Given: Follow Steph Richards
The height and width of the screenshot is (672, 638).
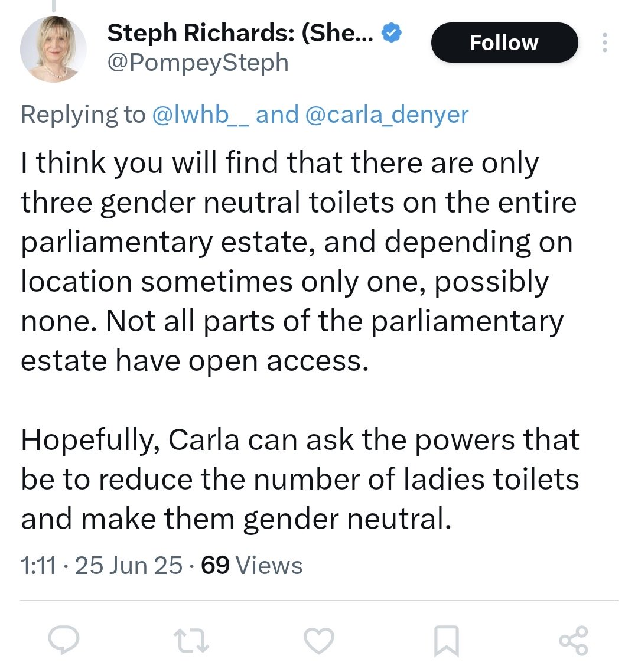Looking at the screenshot, I should (504, 43).
